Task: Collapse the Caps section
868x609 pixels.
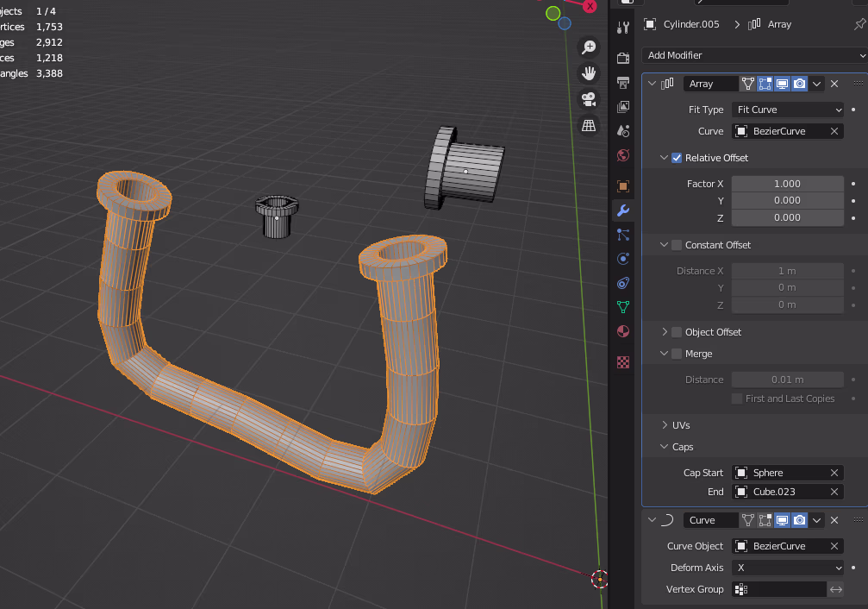Action: [x=664, y=447]
